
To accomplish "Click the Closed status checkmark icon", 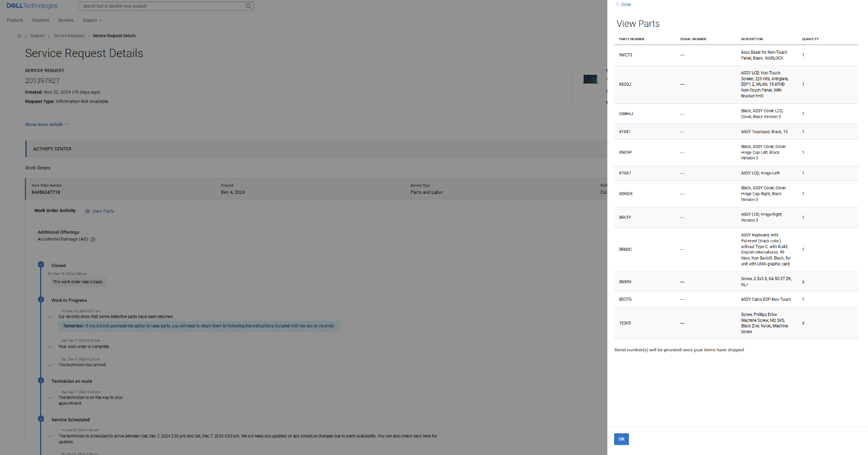I will point(41,265).
